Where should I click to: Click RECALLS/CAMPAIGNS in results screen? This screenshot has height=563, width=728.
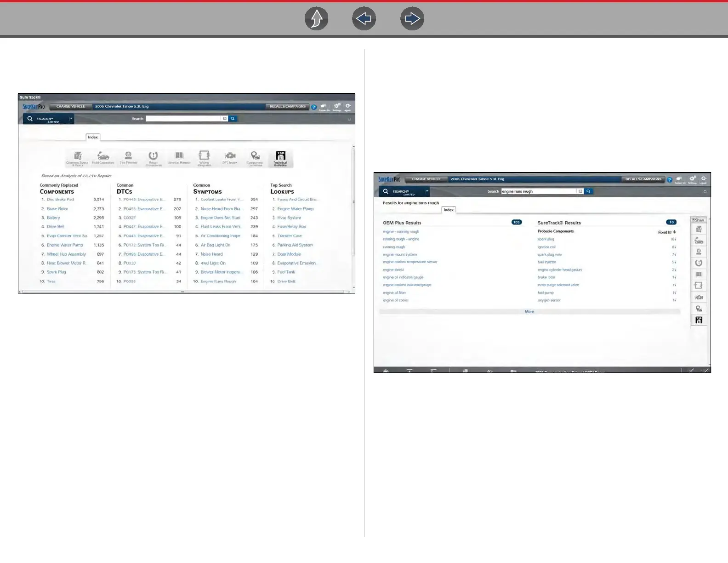coord(643,179)
